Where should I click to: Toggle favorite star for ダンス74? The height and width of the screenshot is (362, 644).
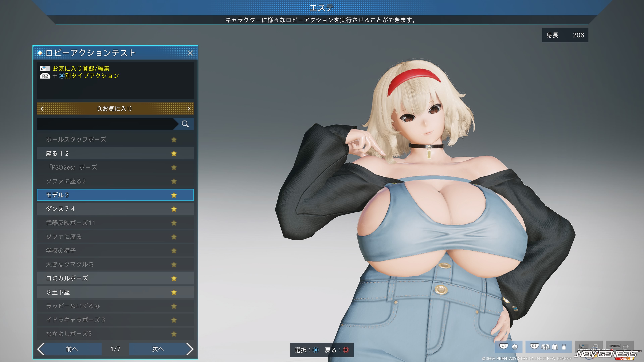tap(174, 209)
